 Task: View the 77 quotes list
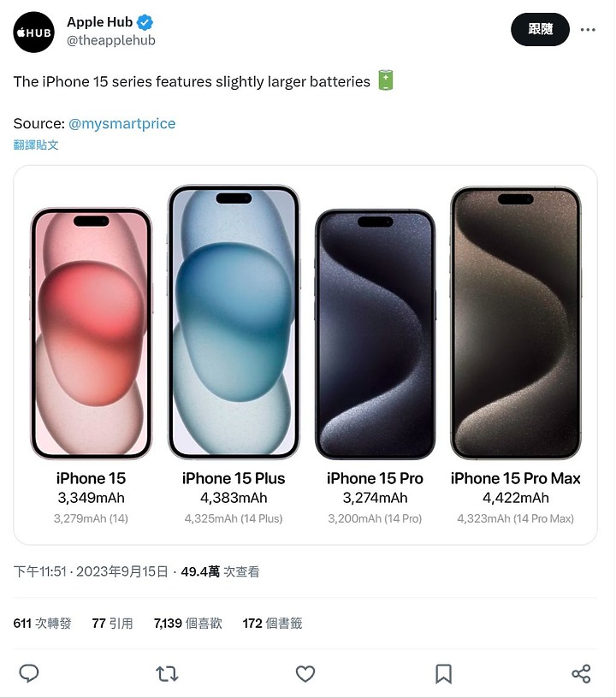coord(113,624)
